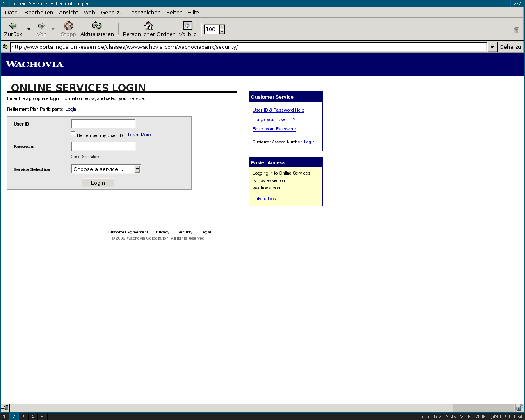The image size is (525, 420).
Task: Click the URL address field
Action: [x=249, y=47]
